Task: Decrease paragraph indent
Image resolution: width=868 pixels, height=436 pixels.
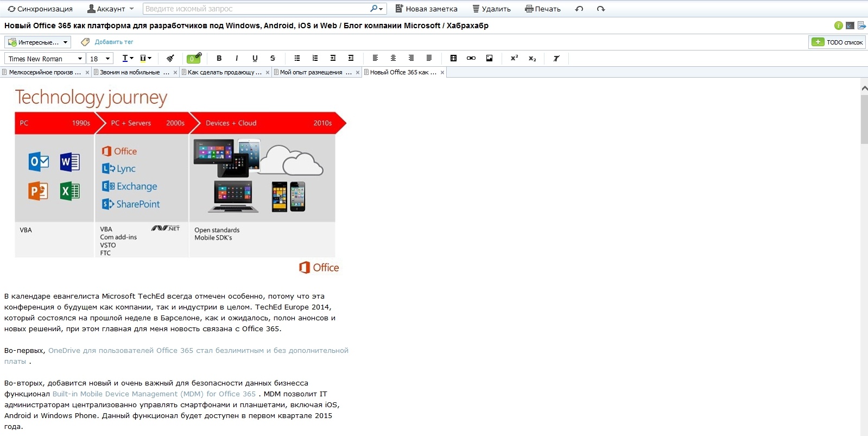Action: pos(351,58)
